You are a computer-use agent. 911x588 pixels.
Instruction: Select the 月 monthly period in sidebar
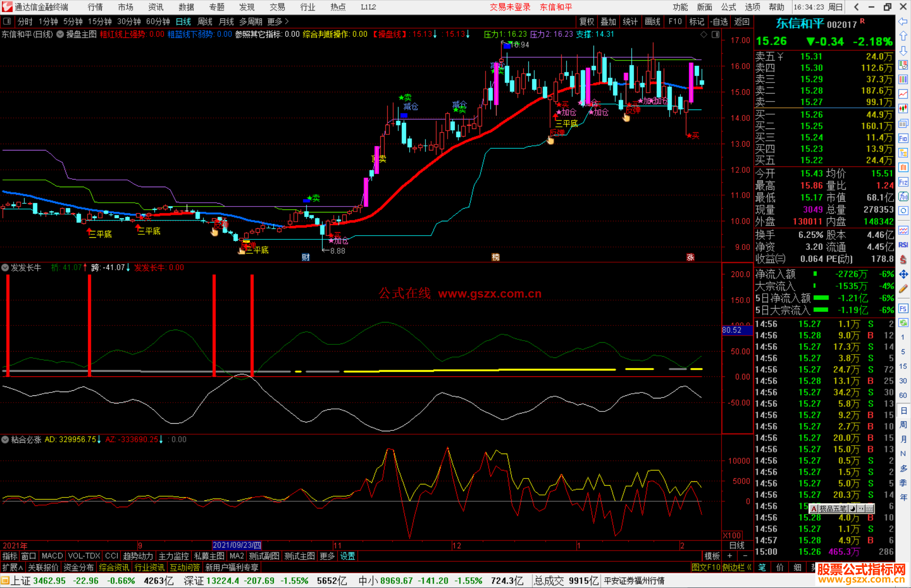[903, 439]
